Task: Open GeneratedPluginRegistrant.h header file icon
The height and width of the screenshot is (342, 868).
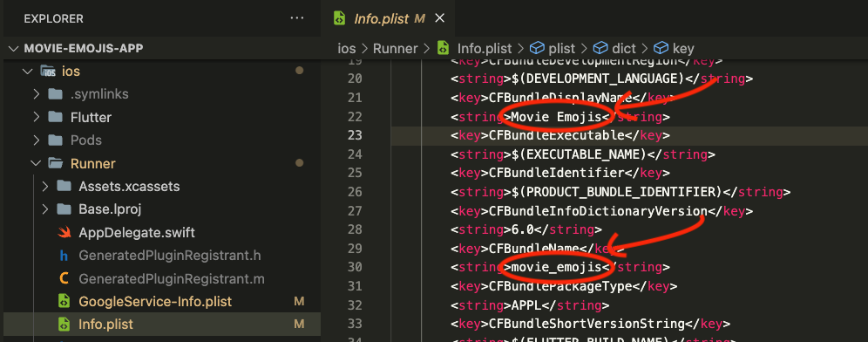Action: click(64, 256)
